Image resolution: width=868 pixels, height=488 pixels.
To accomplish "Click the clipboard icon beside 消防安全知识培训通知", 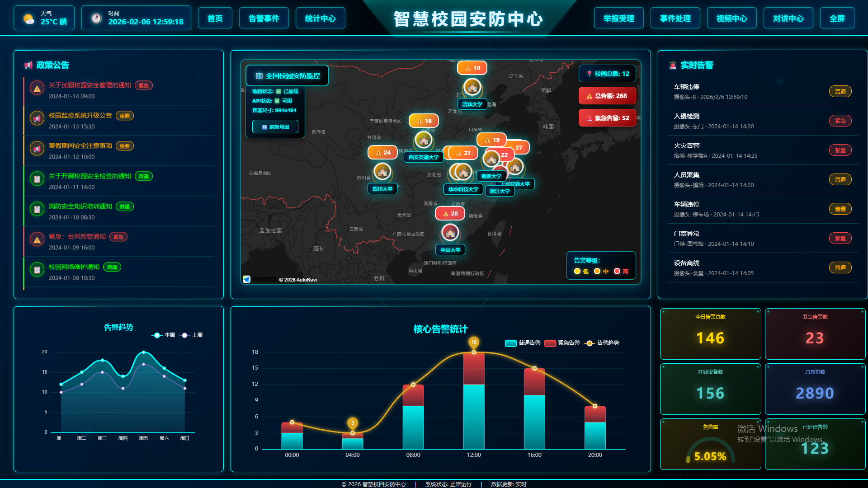I will [37, 209].
